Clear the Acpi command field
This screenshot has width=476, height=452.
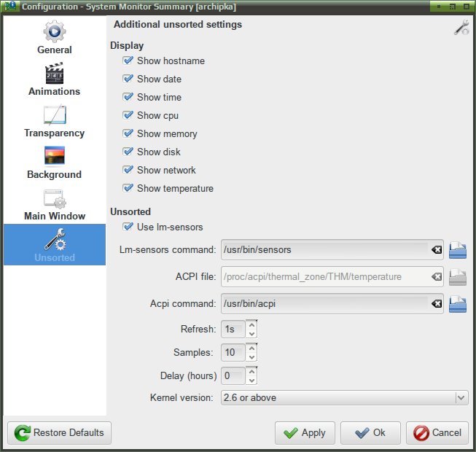(437, 303)
